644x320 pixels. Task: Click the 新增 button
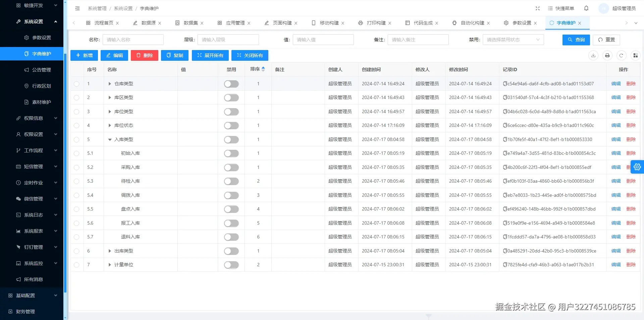84,55
